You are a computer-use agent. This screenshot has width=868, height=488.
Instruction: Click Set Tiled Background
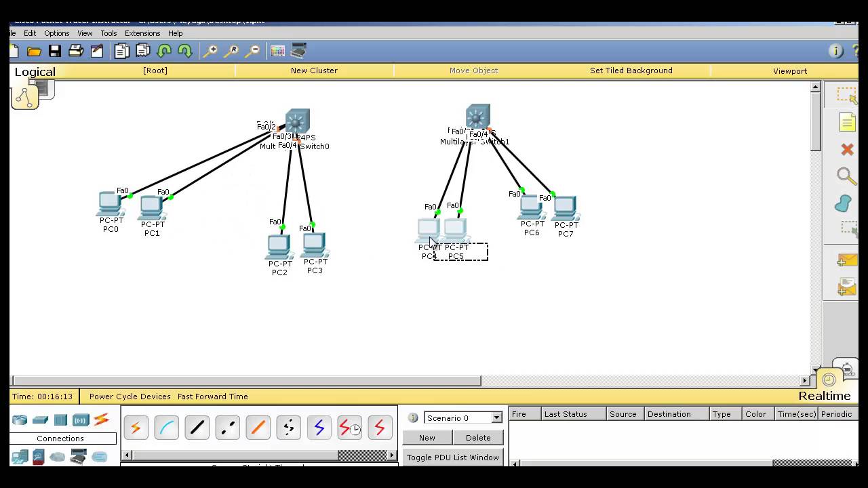[631, 70]
